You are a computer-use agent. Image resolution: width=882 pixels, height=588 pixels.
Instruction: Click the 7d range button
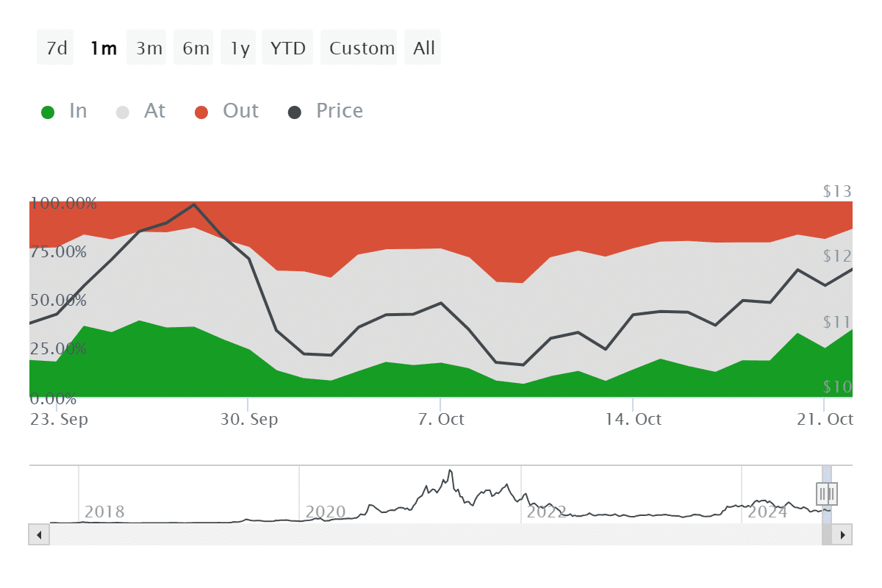point(55,47)
